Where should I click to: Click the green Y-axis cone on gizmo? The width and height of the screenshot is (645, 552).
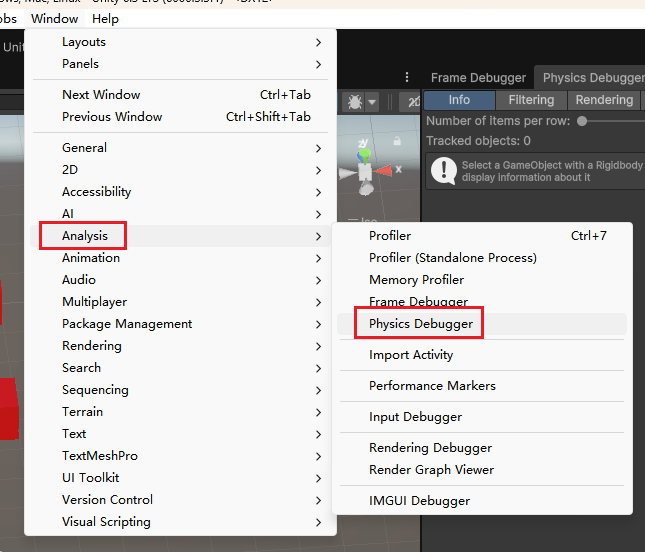pos(365,155)
